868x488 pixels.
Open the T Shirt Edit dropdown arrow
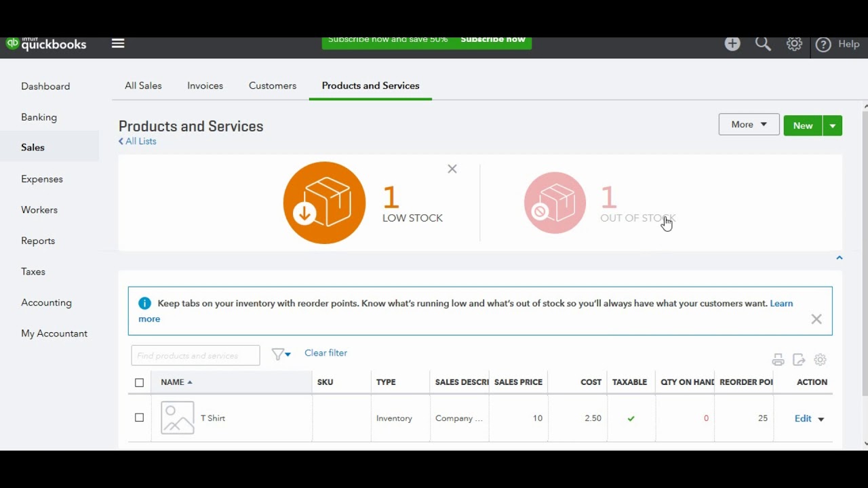(821, 419)
